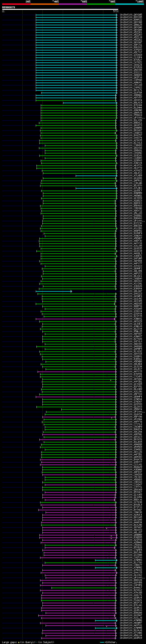
Task: Open the UniRef100_Q56YA5 hit
Action: point(131,70)
